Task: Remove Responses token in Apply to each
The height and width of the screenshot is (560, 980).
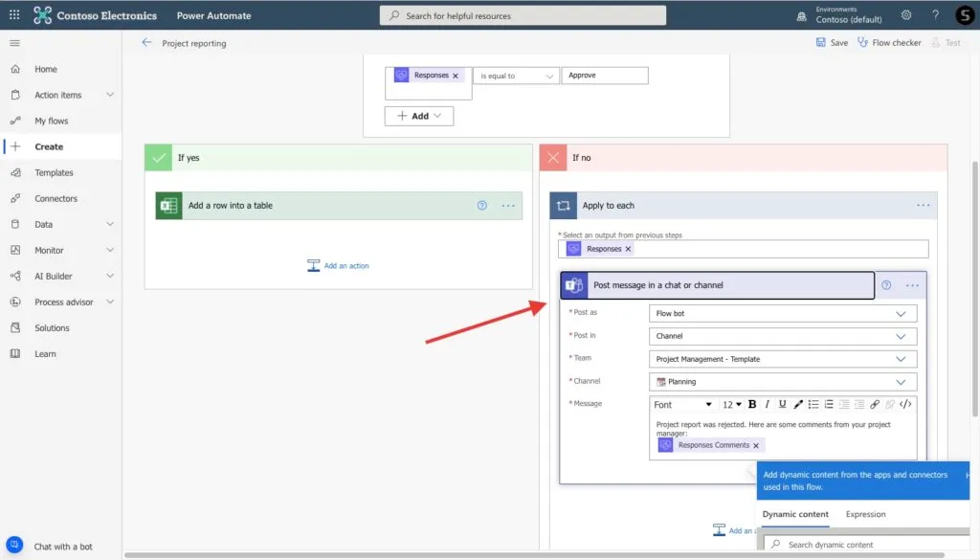Action: 628,249
